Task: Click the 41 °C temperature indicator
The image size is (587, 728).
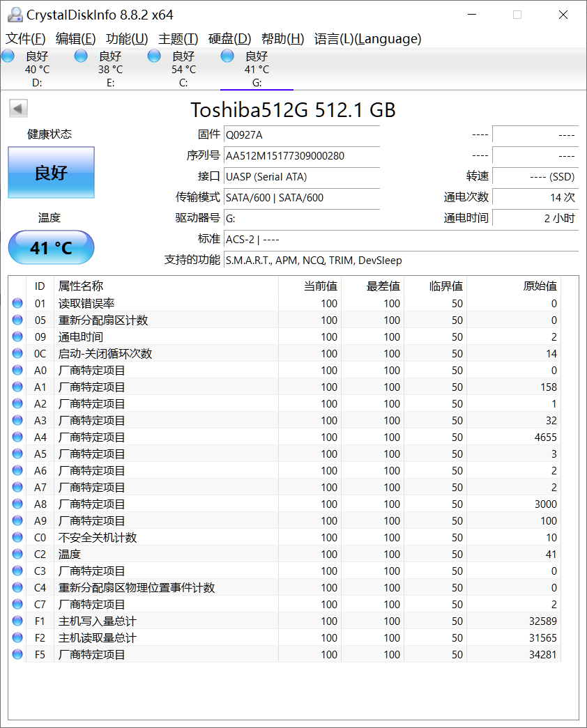Action: coord(50,247)
